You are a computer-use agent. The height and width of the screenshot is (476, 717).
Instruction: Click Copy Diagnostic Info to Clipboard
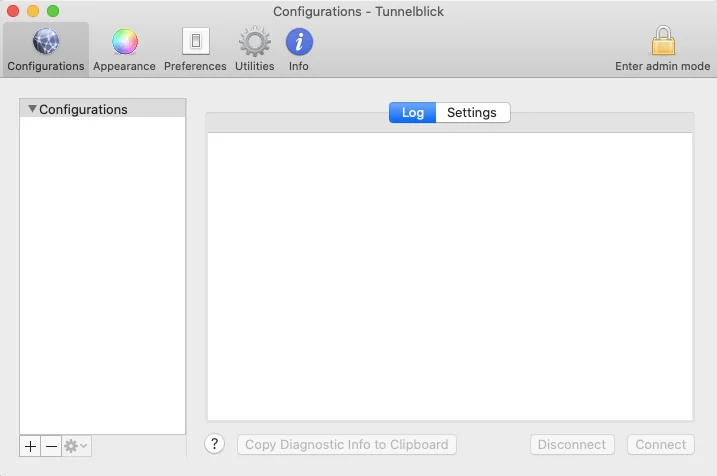pyautogui.click(x=347, y=444)
